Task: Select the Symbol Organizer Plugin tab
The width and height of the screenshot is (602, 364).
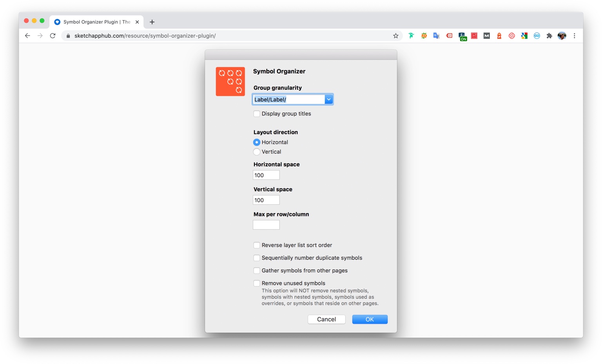Action: 96,22
